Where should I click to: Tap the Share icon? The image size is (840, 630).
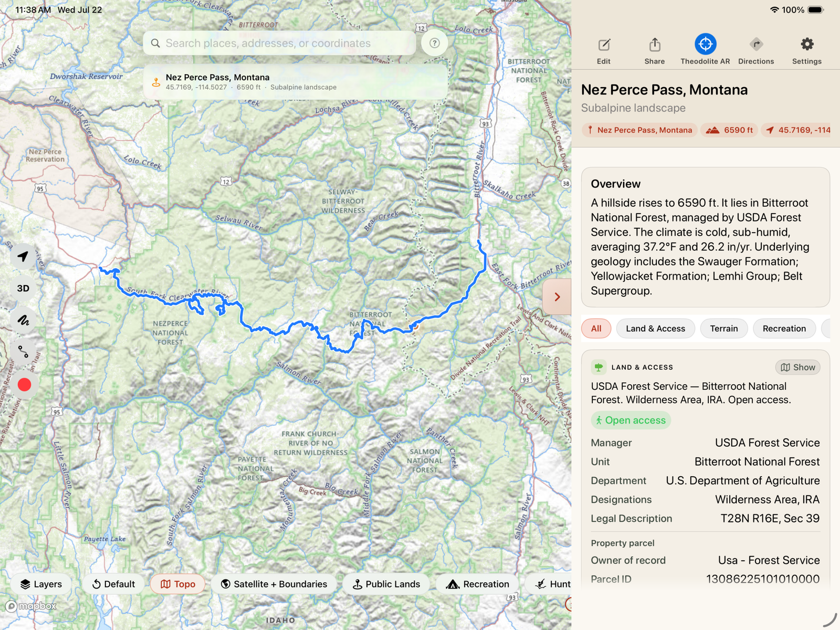tap(655, 51)
